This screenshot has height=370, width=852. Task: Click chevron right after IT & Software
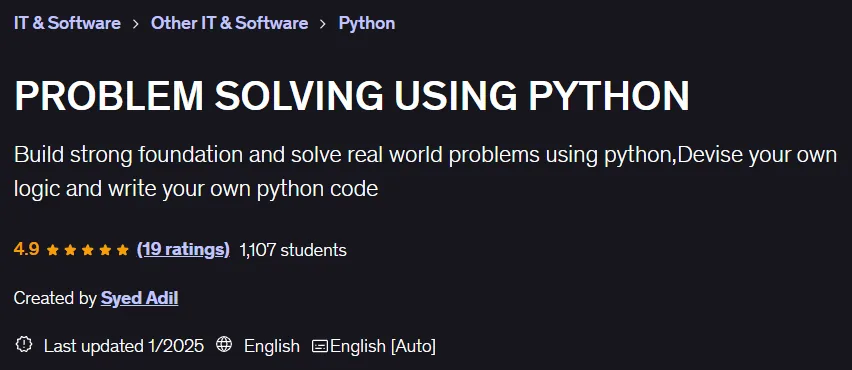(136, 24)
